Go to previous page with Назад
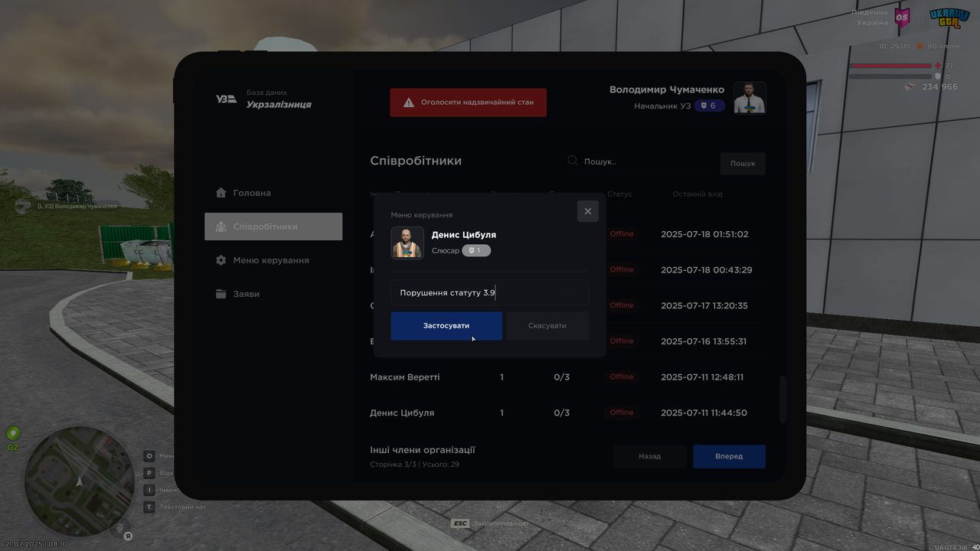The image size is (980, 551). (650, 456)
